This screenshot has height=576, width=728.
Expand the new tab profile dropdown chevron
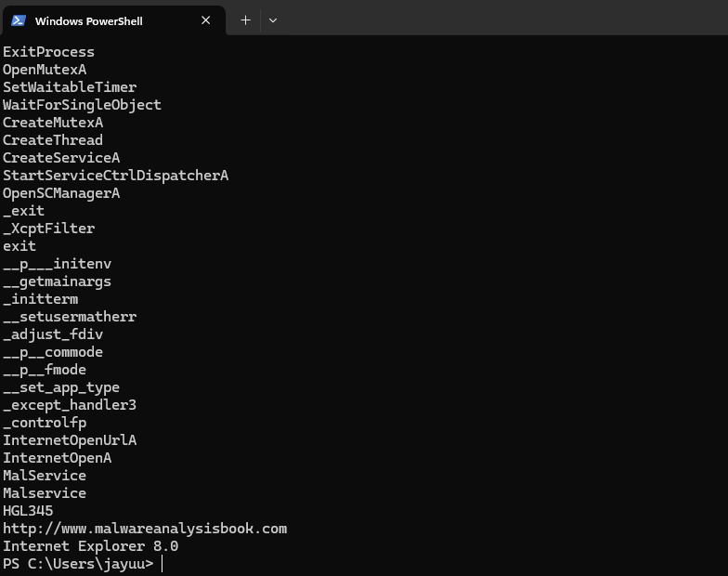point(273,20)
